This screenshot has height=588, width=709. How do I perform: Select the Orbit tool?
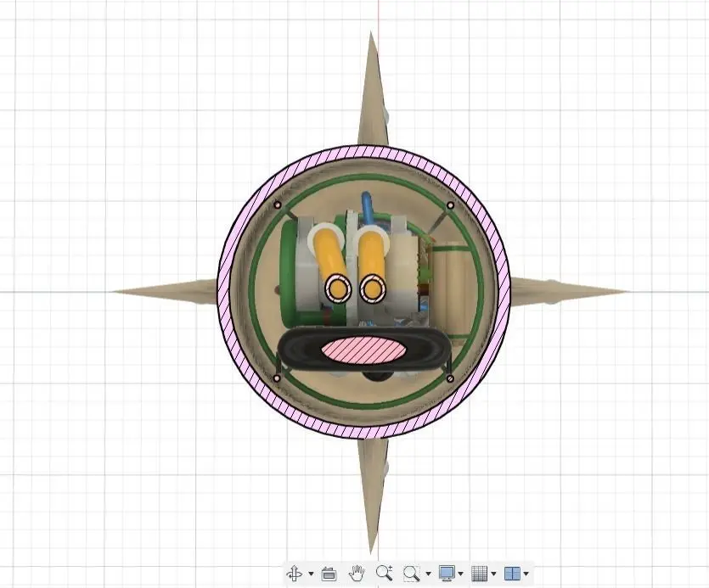[x=295, y=574]
